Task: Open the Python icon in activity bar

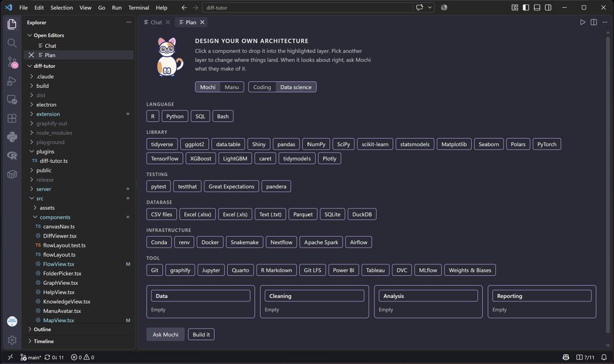Action: [x=12, y=137]
